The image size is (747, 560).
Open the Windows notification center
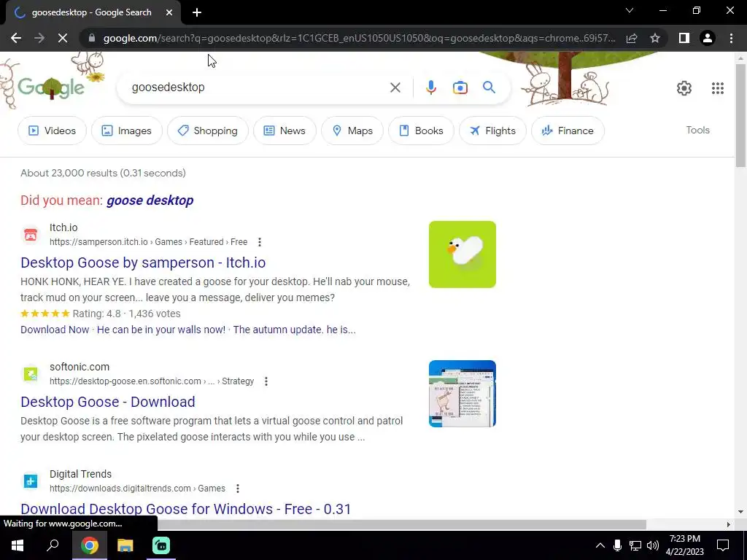click(723, 545)
